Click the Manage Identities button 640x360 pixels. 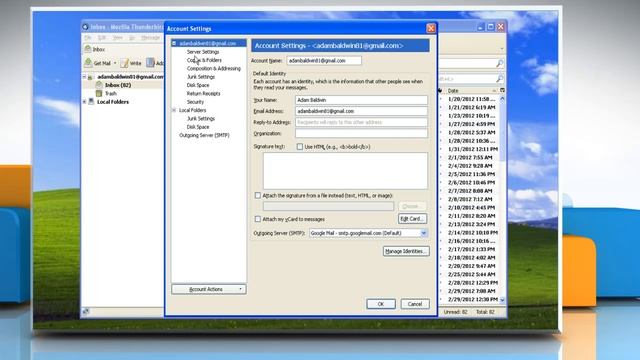(406, 251)
